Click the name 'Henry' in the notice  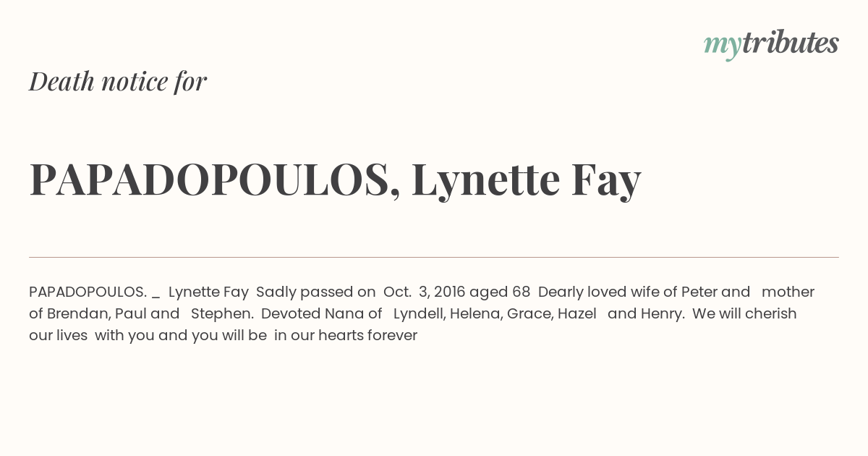click(660, 314)
